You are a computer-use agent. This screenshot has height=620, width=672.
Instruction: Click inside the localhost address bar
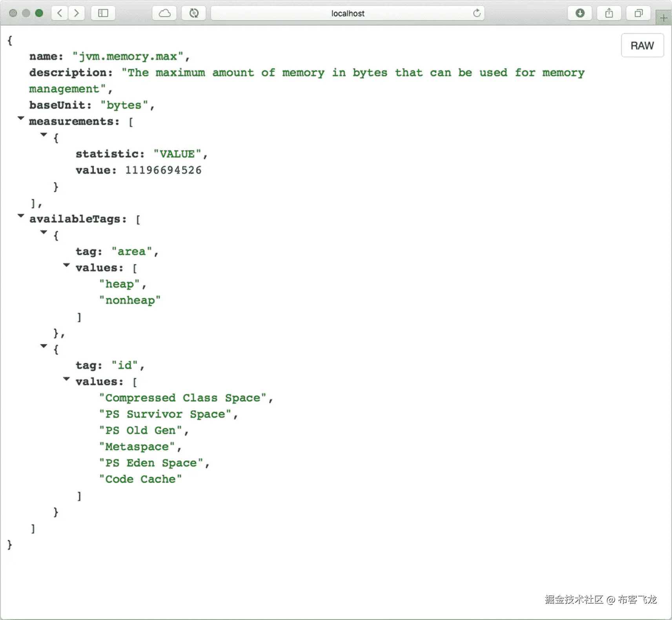pyautogui.click(x=347, y=13)
